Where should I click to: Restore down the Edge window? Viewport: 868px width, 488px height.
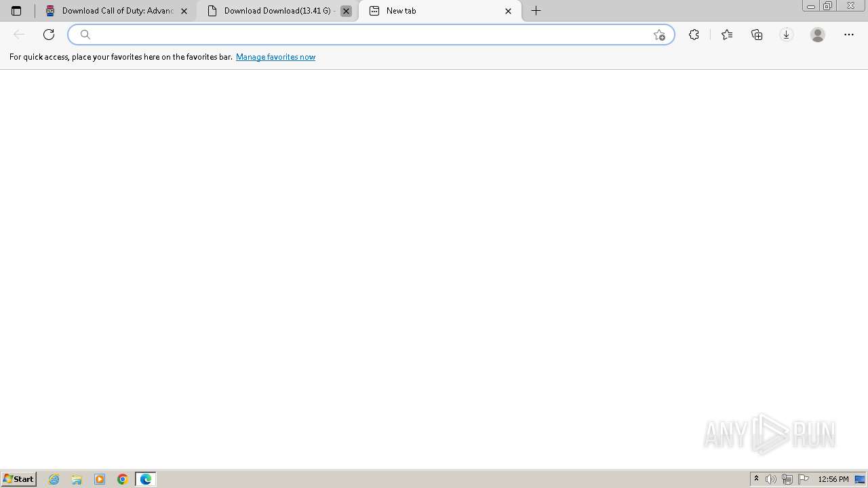coord(828,6)
